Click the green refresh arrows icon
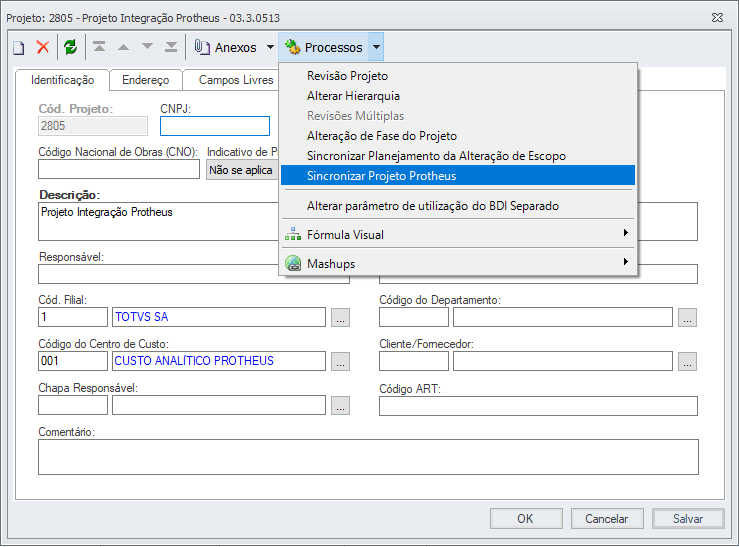This screenshot has width=739, height=547. 71,47
